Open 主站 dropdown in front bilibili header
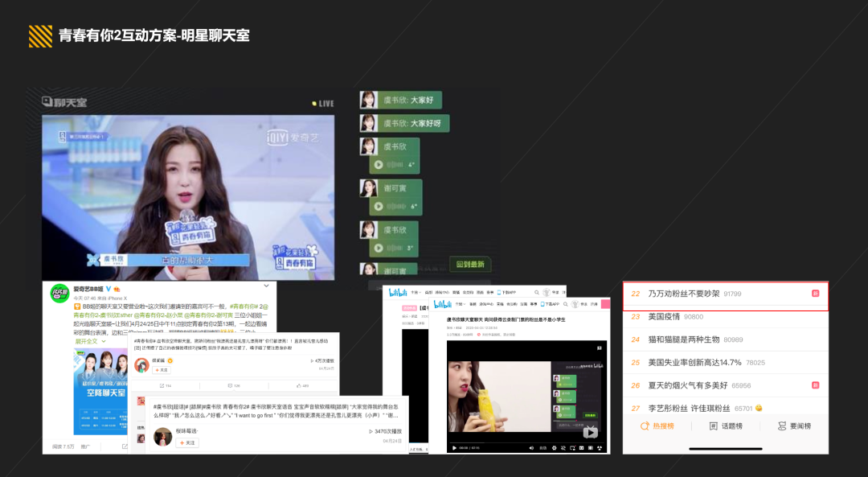868x477 pixels. [460, 304]
